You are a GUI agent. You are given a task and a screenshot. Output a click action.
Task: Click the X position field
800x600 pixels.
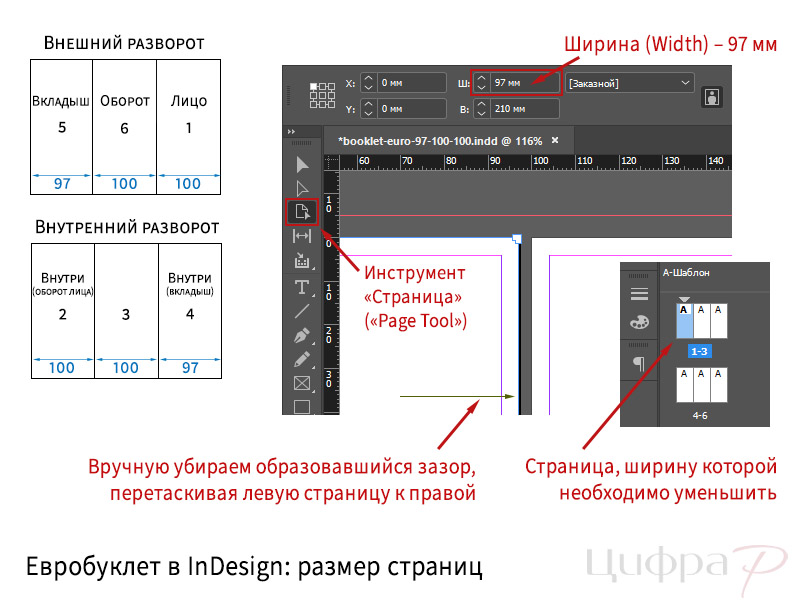point(411,83)
